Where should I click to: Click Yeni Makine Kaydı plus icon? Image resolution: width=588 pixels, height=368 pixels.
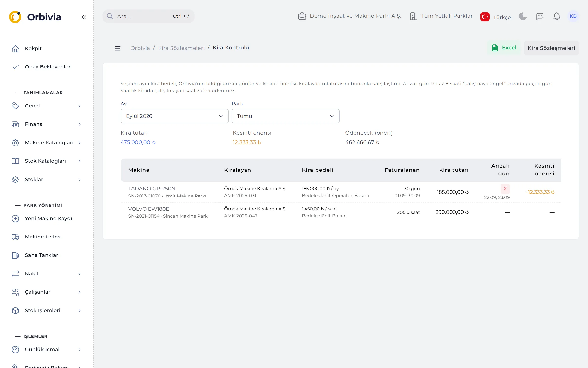pyautogui.click(x=15, y=218)
